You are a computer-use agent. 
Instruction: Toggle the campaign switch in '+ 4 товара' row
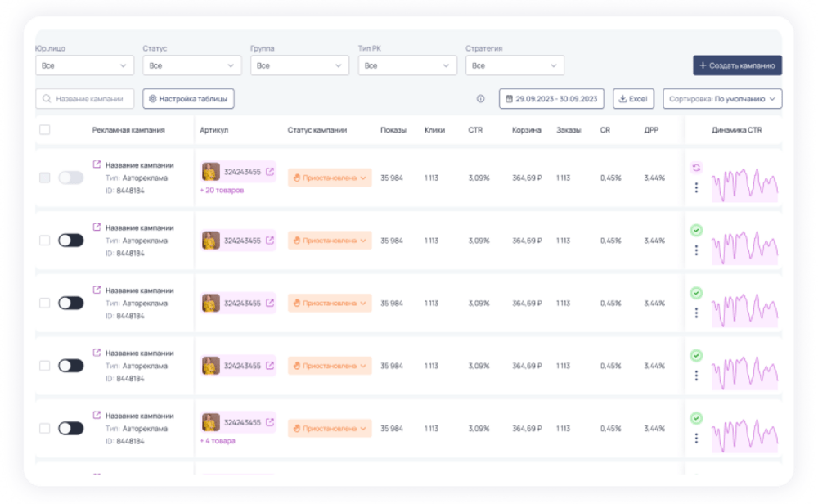tap(71, 429)
